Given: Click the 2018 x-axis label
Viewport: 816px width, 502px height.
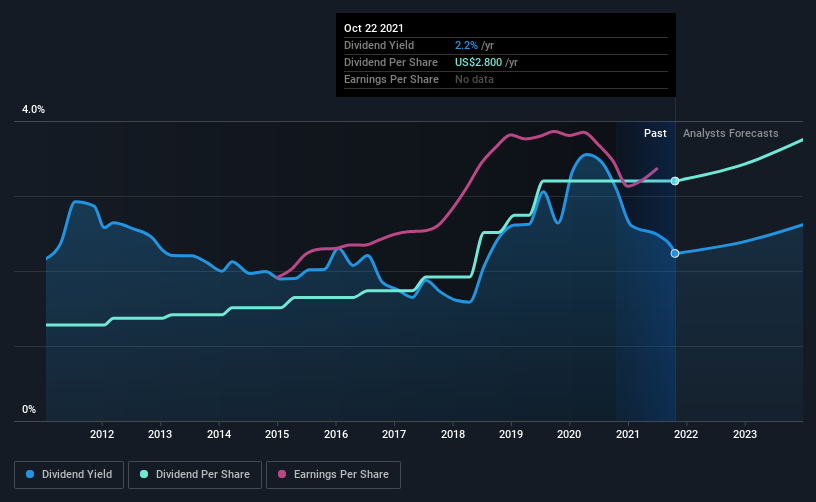Looking at the screenshot, I should (453, 434).
